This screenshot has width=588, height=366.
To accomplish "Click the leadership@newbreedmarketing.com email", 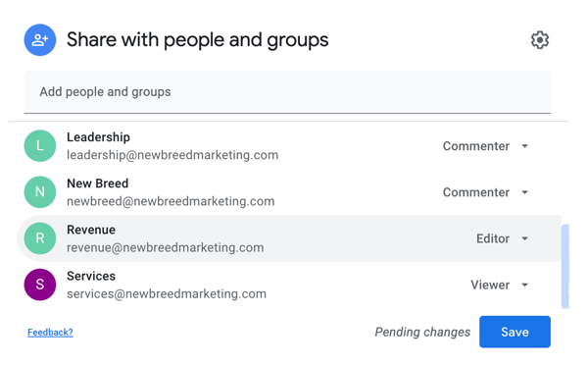I will point(172,155).
